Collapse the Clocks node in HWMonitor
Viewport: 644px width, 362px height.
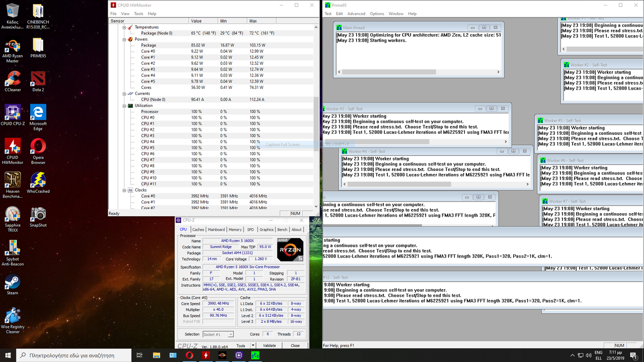point(124,190)
